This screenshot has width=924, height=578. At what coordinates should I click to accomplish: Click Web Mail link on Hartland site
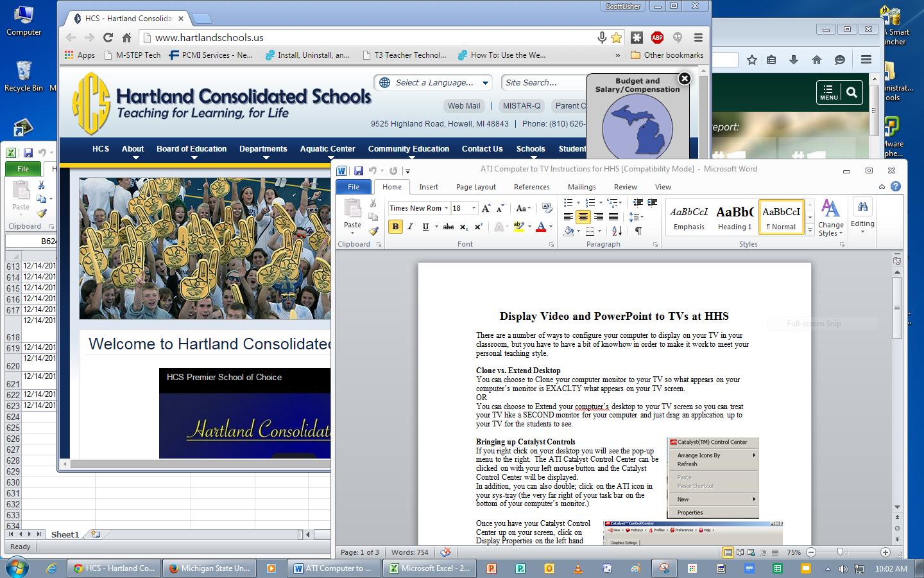pyautogui.click(x=464, y=106)
